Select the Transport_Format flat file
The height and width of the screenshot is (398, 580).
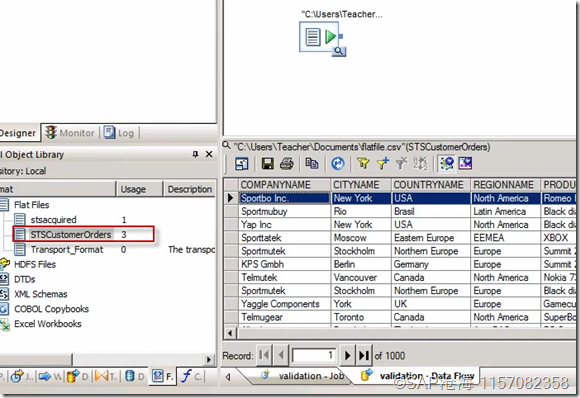click(x=67, y=250)
